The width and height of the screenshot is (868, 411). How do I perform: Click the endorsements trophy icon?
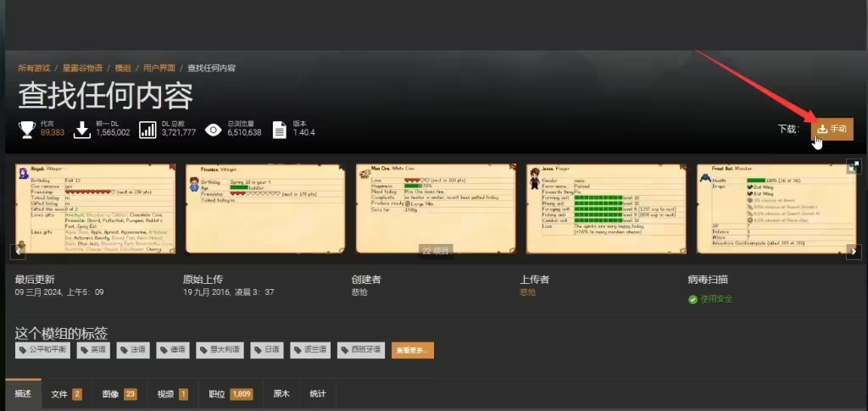[x=26, y=130]
